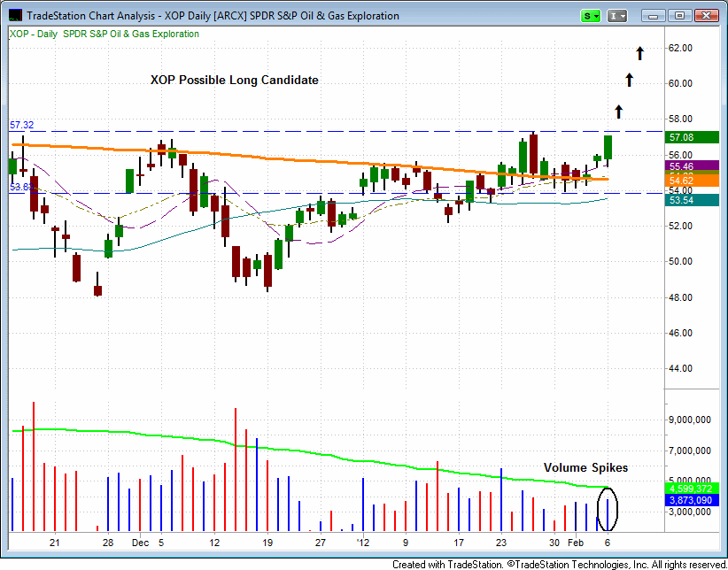Click the 62.00 price axis label

pyautogui.click(x=680, y=48)
